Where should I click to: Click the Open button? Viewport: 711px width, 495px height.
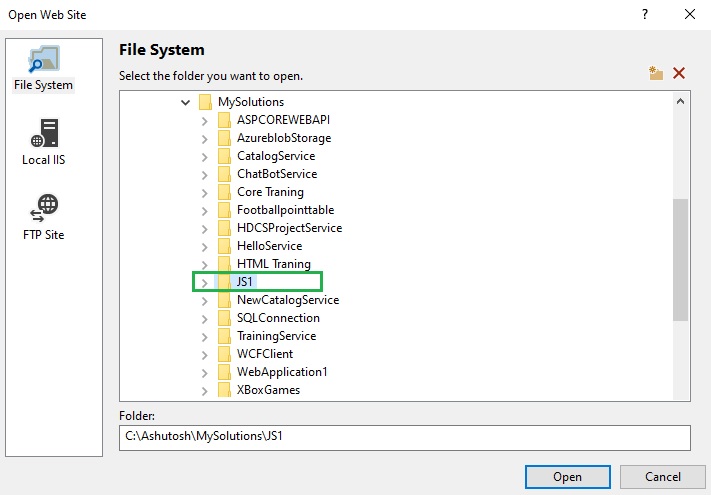[568, 477]
